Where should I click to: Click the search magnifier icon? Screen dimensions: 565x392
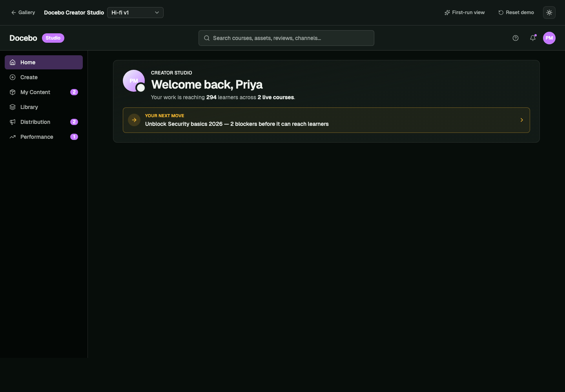coord(207,38)
